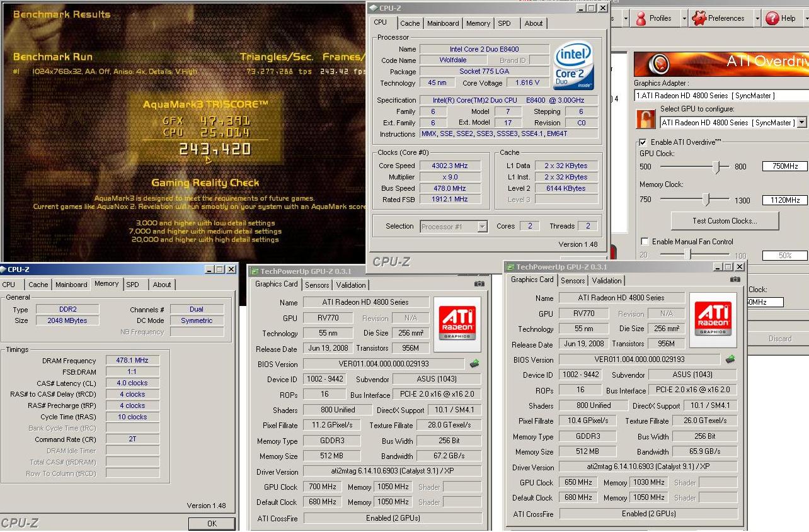809x532 pixels.
Task: Select Memory tab in CPU-Z processor window
Action: coord(478,23)
